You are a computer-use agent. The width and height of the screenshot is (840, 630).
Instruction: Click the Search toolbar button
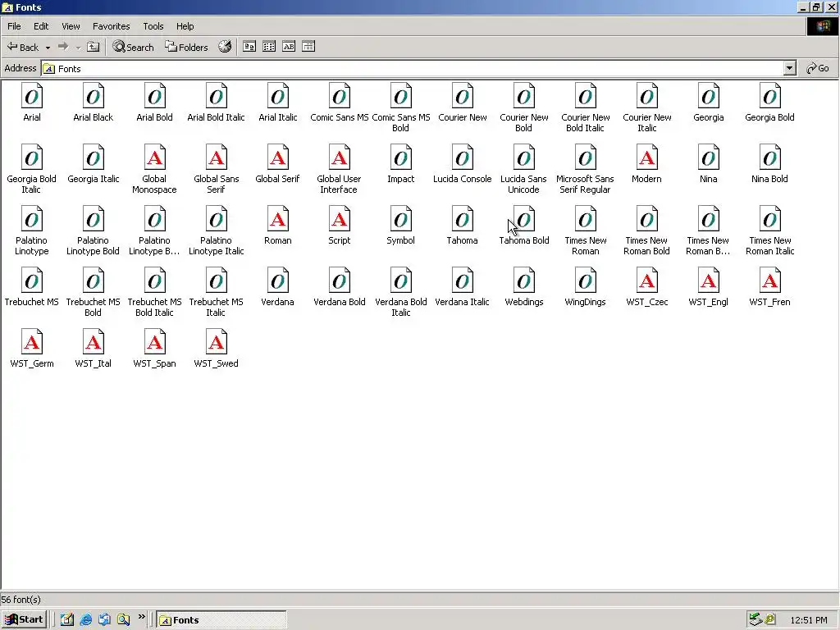(133, 47)
